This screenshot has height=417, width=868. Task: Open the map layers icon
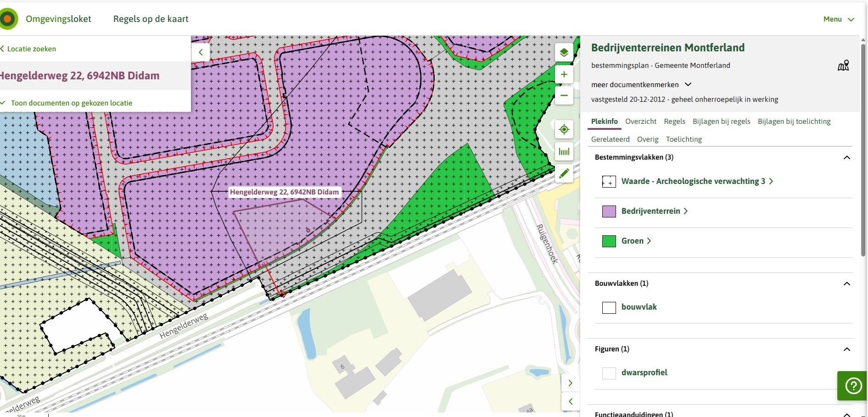pos(564,52)
